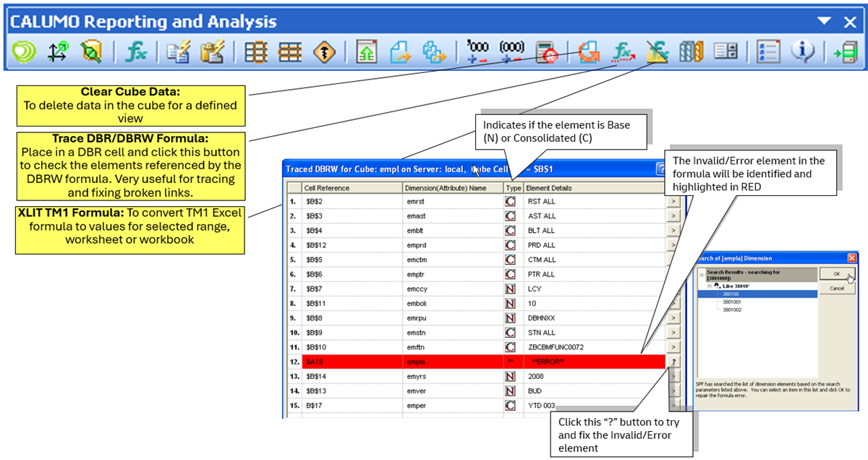Click the page with orange arrow icon
868x460 pixels.
400,51
